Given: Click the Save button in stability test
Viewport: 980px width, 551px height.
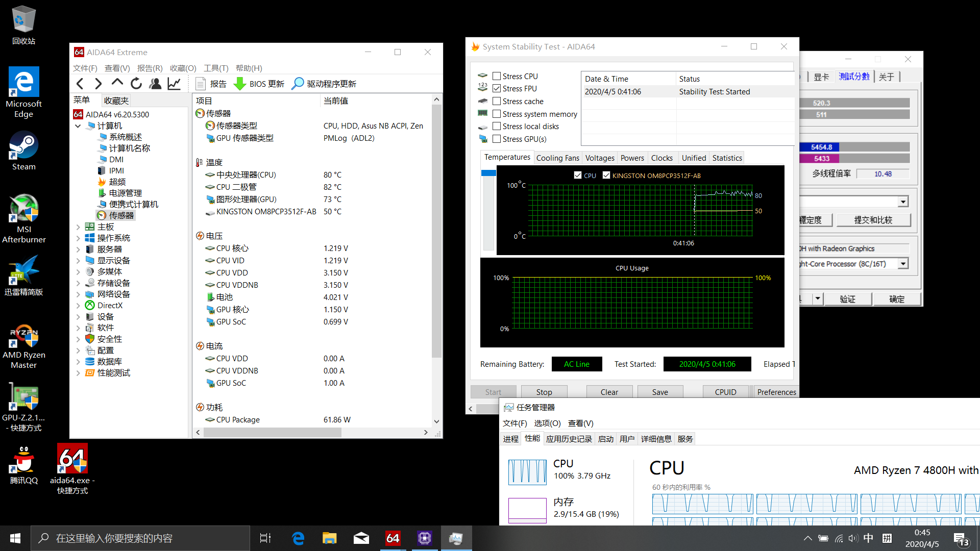Looking at the screenshot, I should click(x=660, y=392).
